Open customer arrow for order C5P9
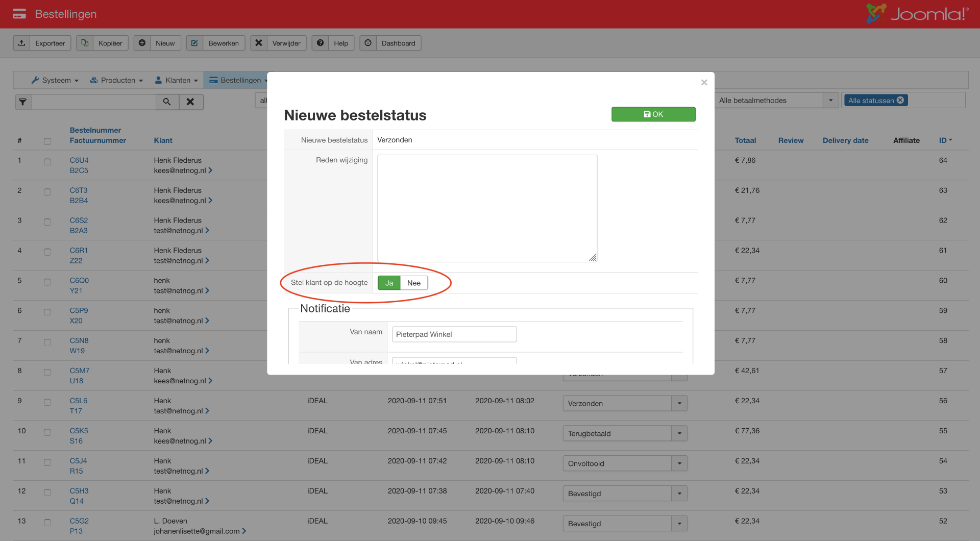Screen dimensions: 980x541 (x=207, y=321)
